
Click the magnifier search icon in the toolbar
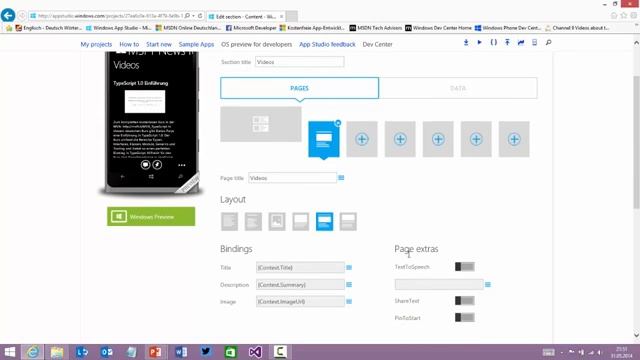click(548, 42)
